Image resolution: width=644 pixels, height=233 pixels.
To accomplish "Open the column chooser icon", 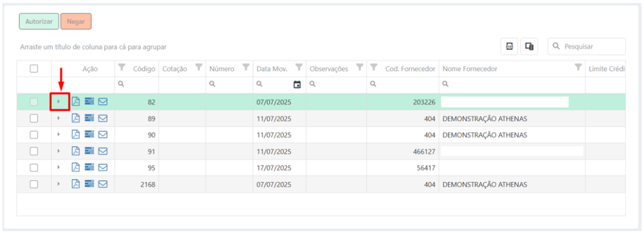I will click(x=530, y=46).
